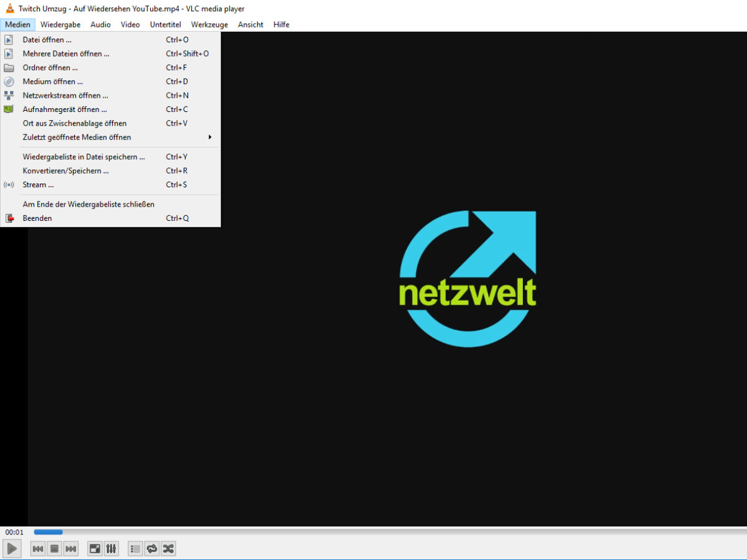The width and height of the screenshot is (747, 560).
Task: Open the Ansicht menu
Action: click(250, 25)
